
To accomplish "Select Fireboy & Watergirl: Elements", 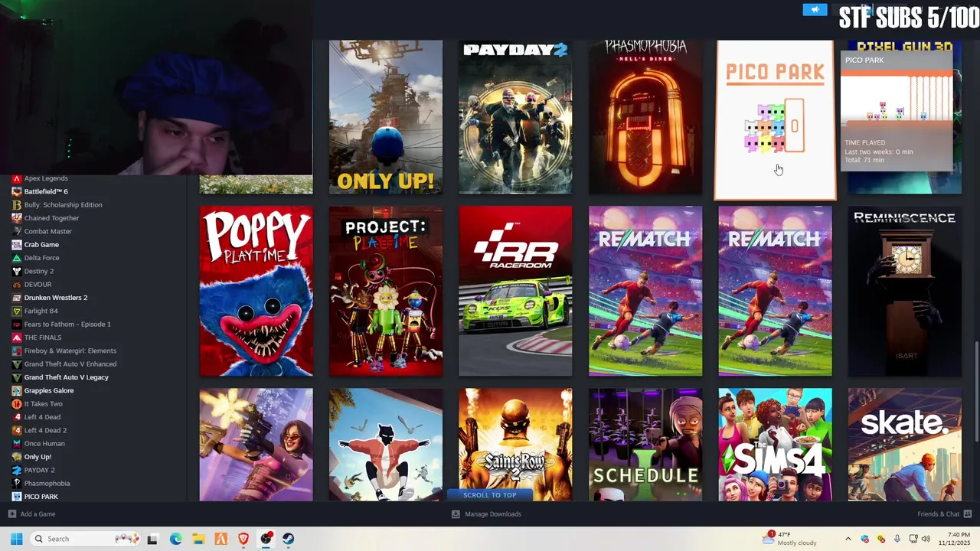I will point(70,350).
